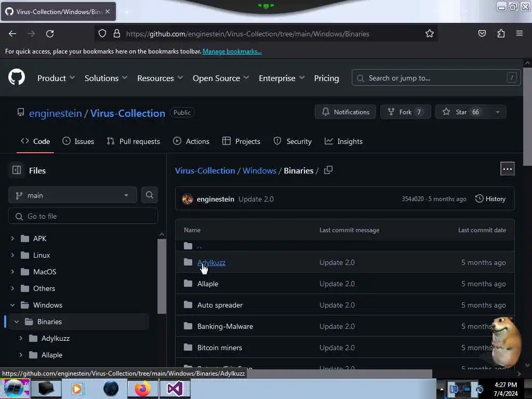The image size is (532, 399).
Task: Reload the page with the refresh icon
Action: coord(50,34)
